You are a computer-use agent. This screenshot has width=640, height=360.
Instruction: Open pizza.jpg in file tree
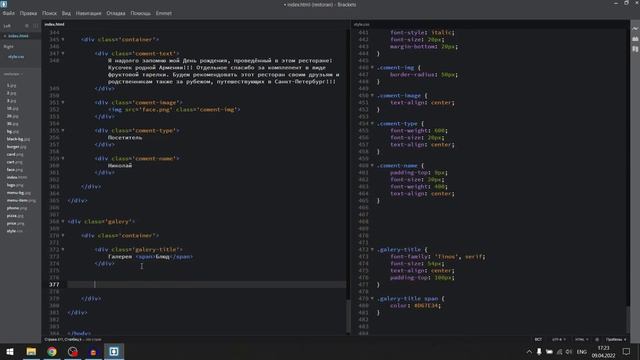pyautogui.click(x=15, y=216)
